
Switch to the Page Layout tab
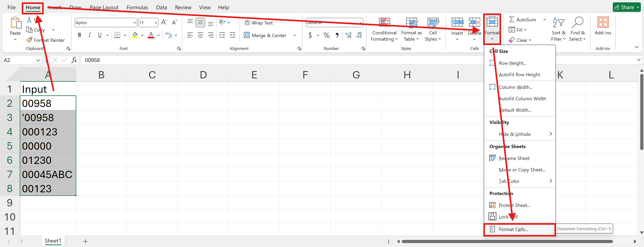point(104,8)
